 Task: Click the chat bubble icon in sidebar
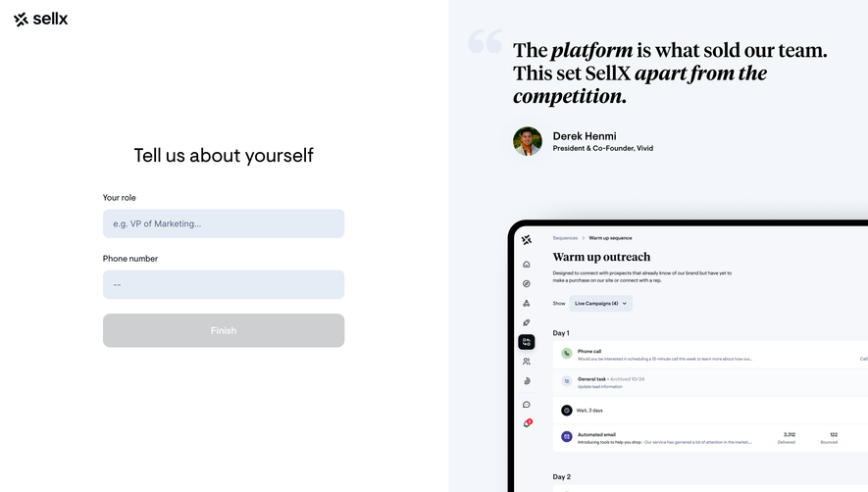(x=527, y=405)
